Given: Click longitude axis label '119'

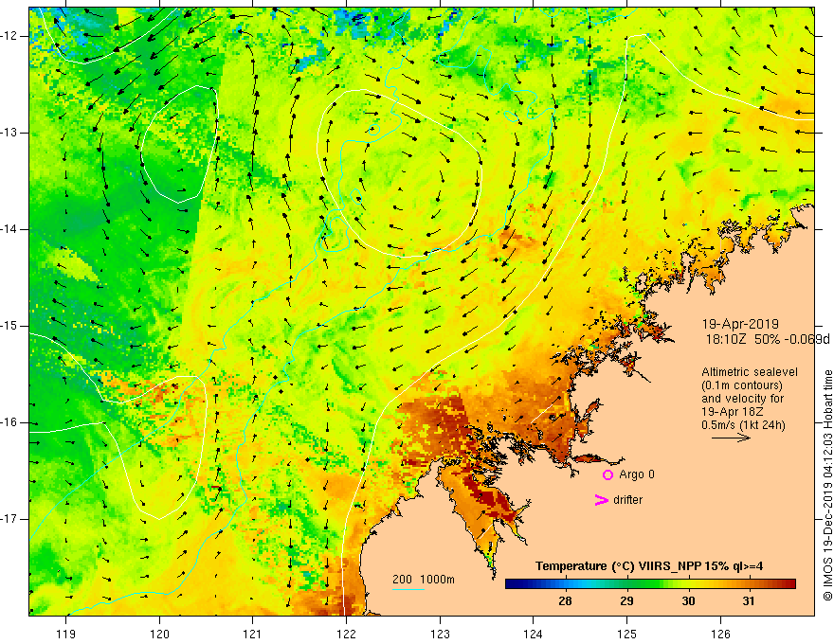Looking at the screenshot, I should coord(66,634).
